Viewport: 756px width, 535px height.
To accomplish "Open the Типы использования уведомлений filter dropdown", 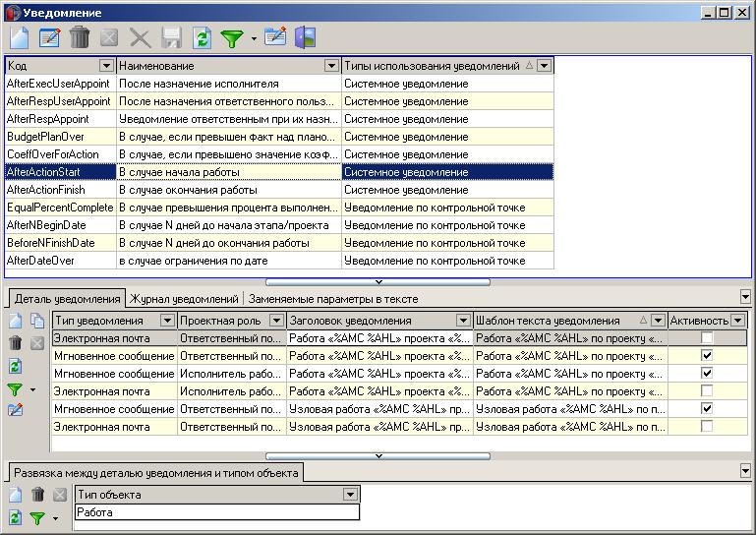I will pos(545,66).
